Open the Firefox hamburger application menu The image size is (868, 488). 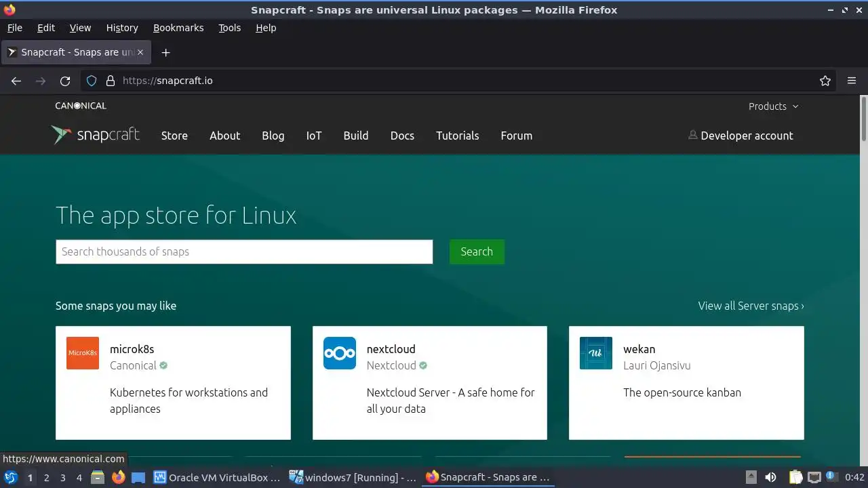(x=852, y=81)
